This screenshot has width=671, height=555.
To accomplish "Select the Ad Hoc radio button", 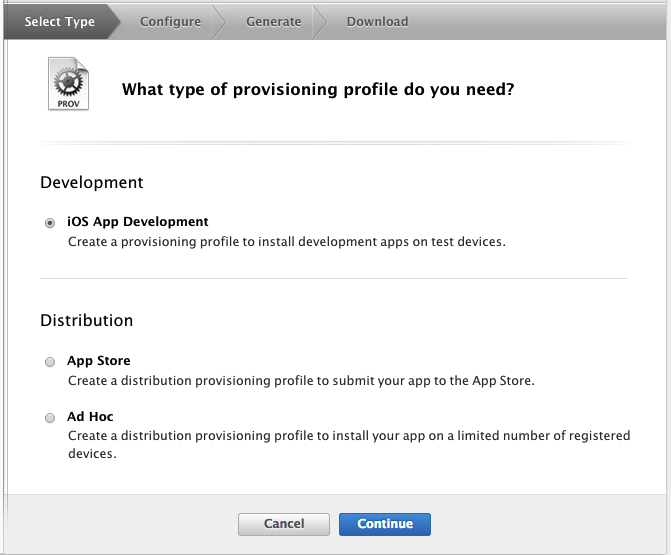I will 50,418.
